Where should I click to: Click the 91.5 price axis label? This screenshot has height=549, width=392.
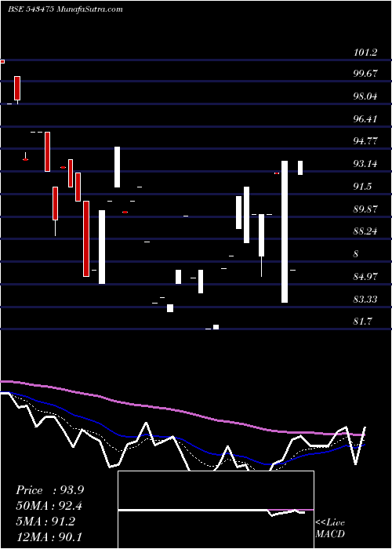pos(362,187)
